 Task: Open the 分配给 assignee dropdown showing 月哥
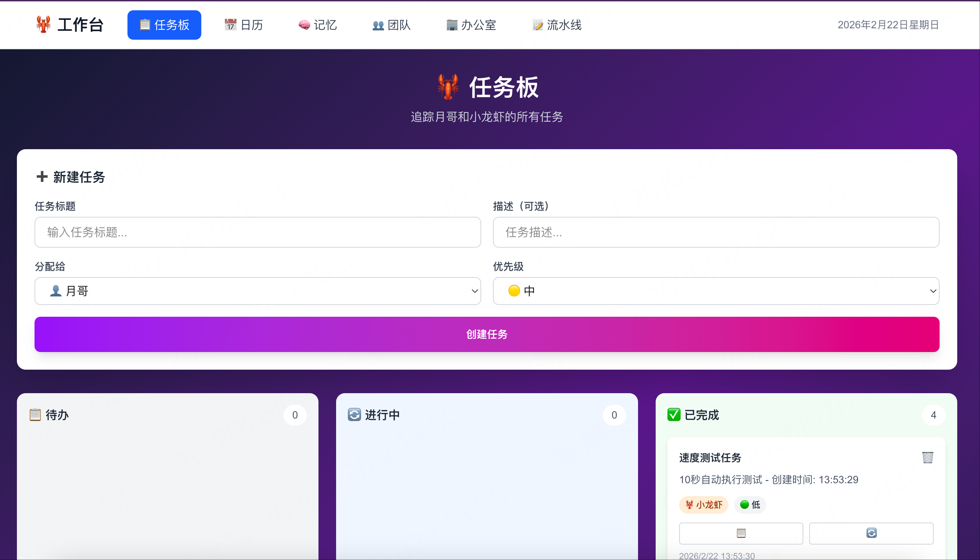[x=257, y=291]
